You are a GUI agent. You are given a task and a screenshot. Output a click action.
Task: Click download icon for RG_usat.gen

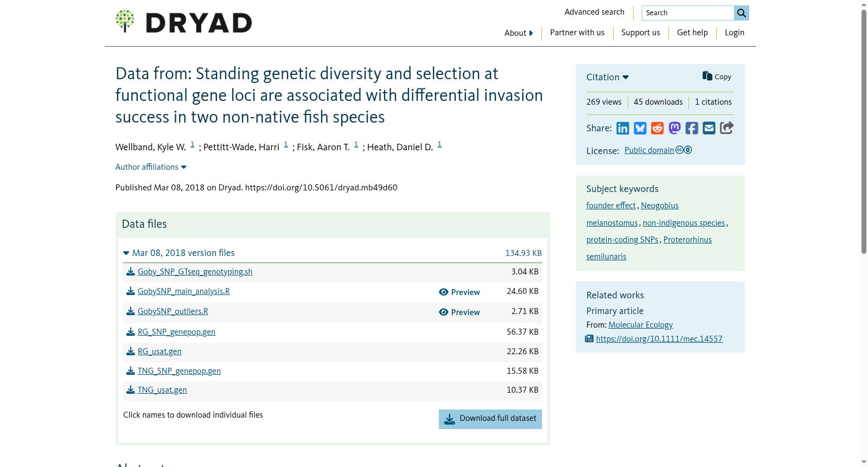coord(131,351)
